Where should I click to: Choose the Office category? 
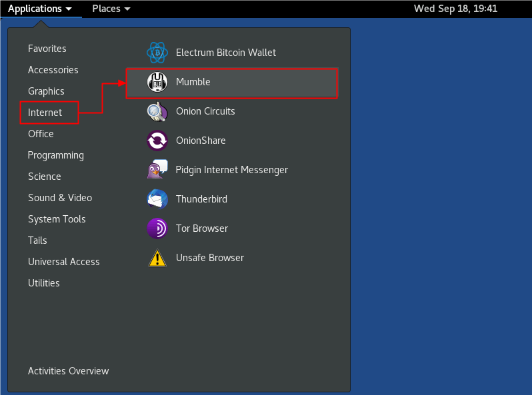click(41, 134)
